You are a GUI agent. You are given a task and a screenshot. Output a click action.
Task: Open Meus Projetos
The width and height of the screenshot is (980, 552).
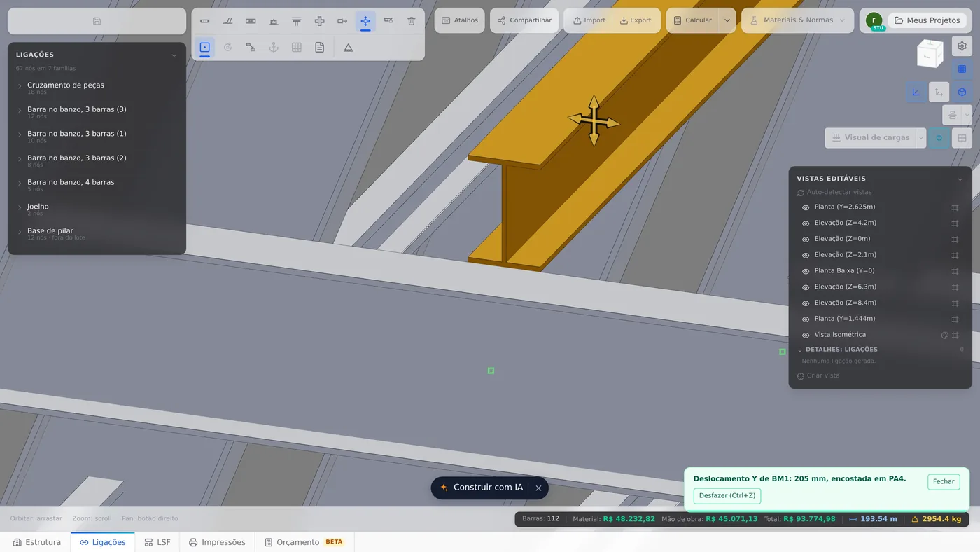tap(927, 20)
